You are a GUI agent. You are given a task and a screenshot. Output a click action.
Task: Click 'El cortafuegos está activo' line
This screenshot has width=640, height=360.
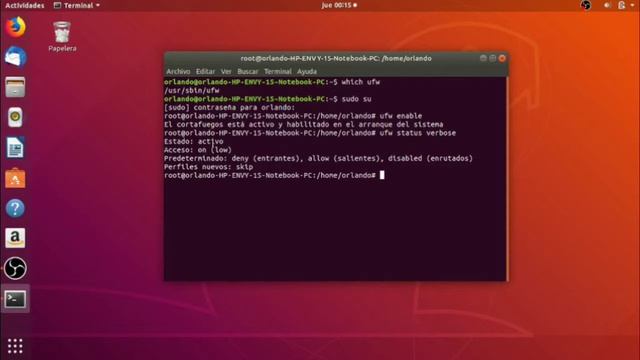tap(304, 124)
